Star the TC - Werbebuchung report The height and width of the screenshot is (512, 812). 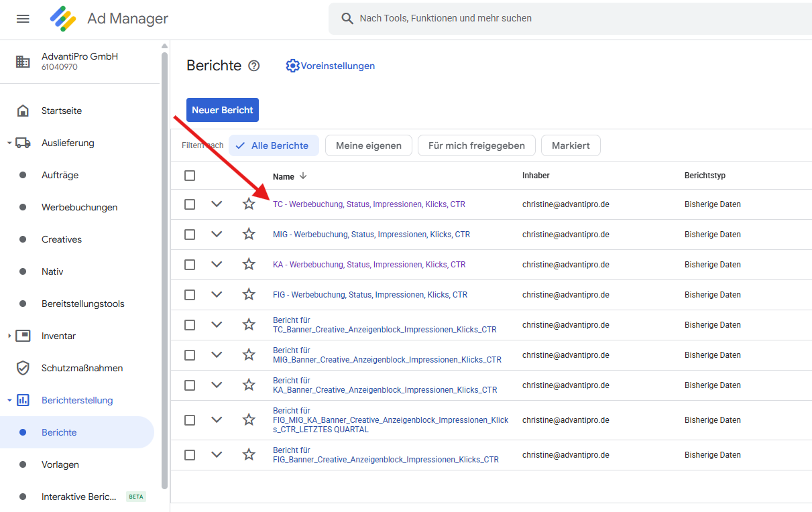(249, 204)
